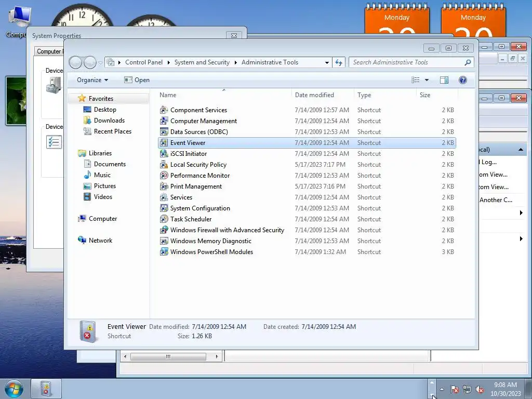Select the Computer Management shortcut icon
The height and width of the screenshot is (399, 532).
tap(164, 121)
